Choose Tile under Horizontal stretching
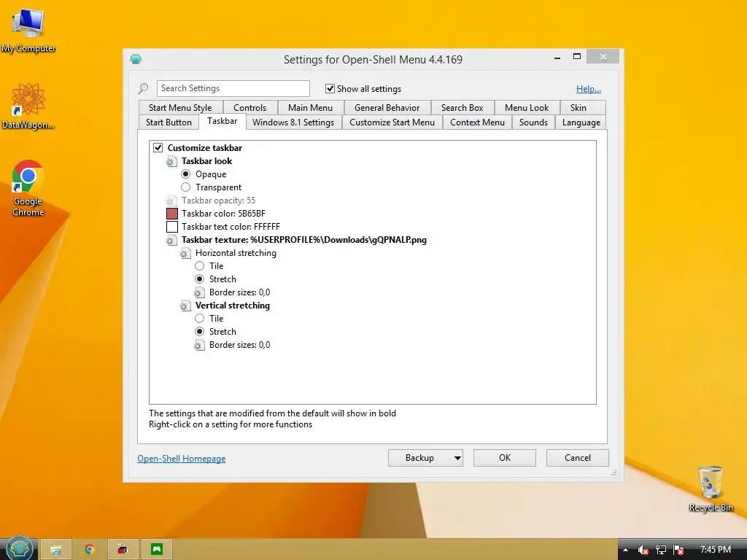The image size is (747, 560). click(x=200, y=266)
